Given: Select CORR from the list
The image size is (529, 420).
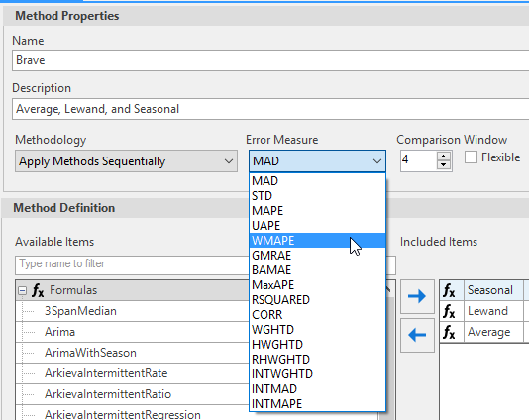Looking at the screenshot, I should click(x=317, y=315).
